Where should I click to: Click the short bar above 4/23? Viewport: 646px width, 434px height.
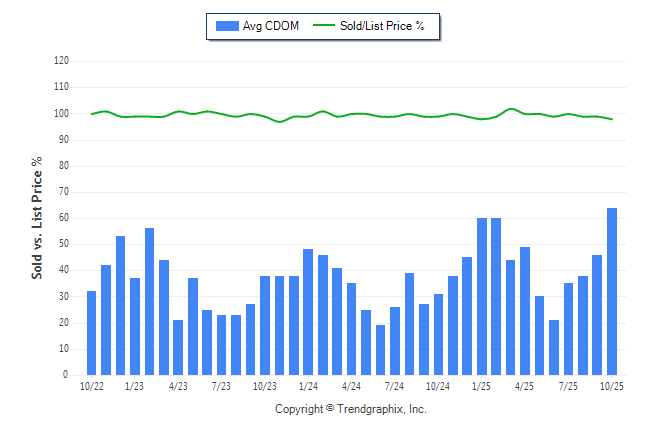pyautogui.click(x=178, y=347)
